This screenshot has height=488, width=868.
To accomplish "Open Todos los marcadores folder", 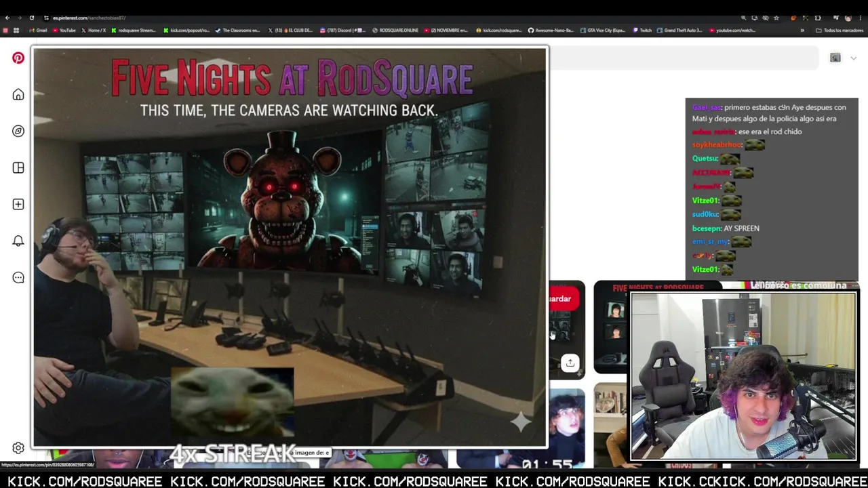I will (x=840, y=30).
